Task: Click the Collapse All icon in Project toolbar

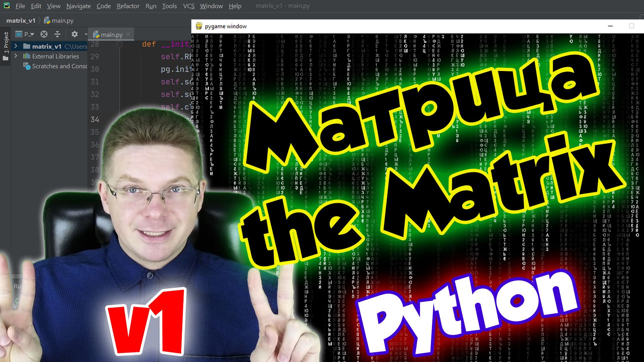Action: tap(58, 34)
